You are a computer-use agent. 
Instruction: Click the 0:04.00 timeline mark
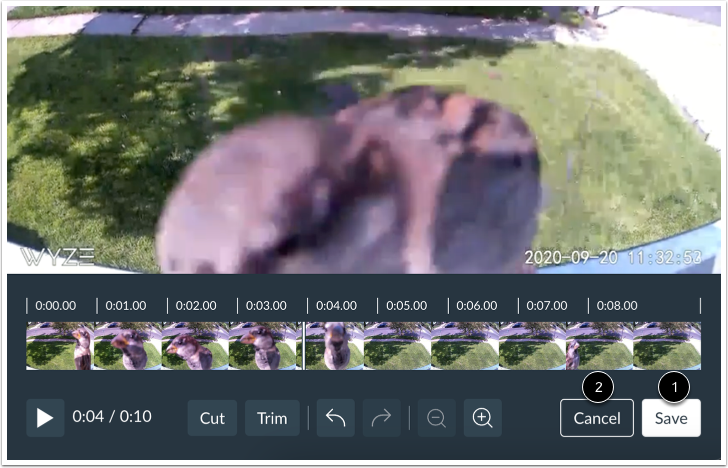337,306
